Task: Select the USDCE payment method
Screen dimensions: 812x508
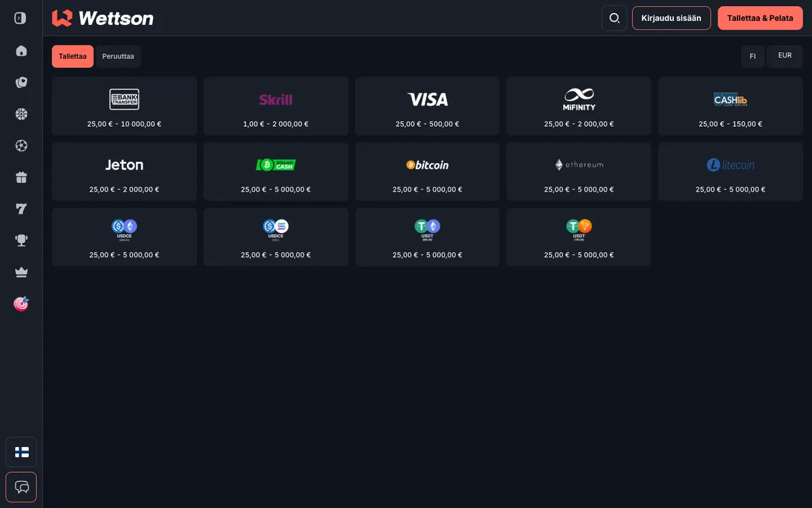Action: [125, 237]
